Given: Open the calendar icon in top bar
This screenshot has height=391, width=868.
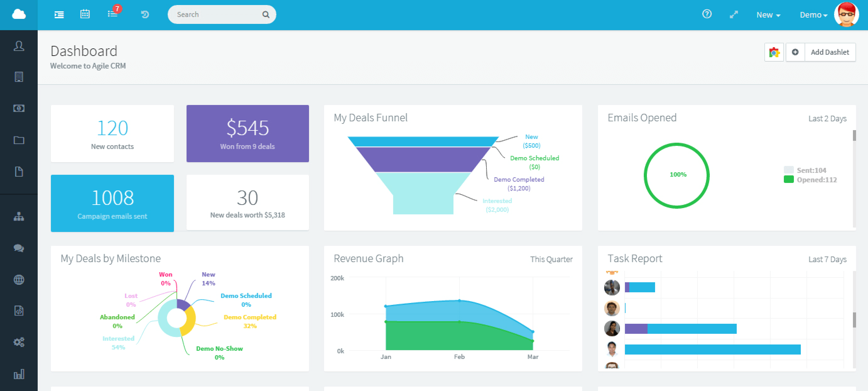Looking at the screenshot, I should (x=85, y=14).
